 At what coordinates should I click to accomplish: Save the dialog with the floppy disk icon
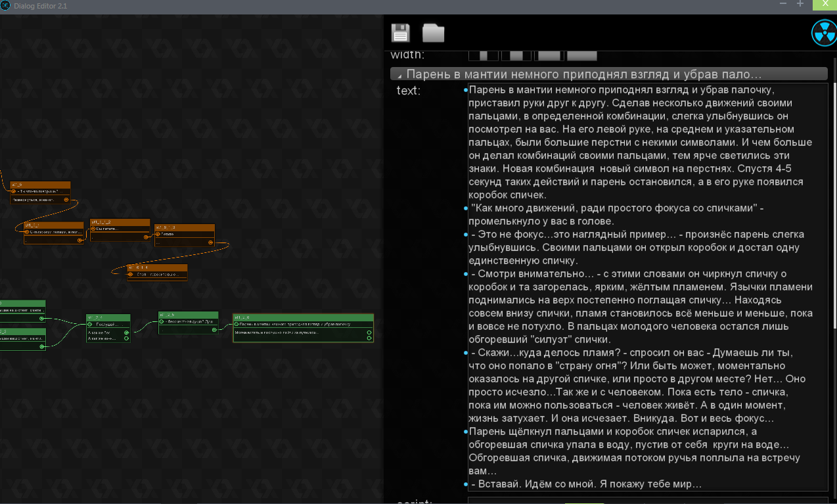tap(400, 33)
